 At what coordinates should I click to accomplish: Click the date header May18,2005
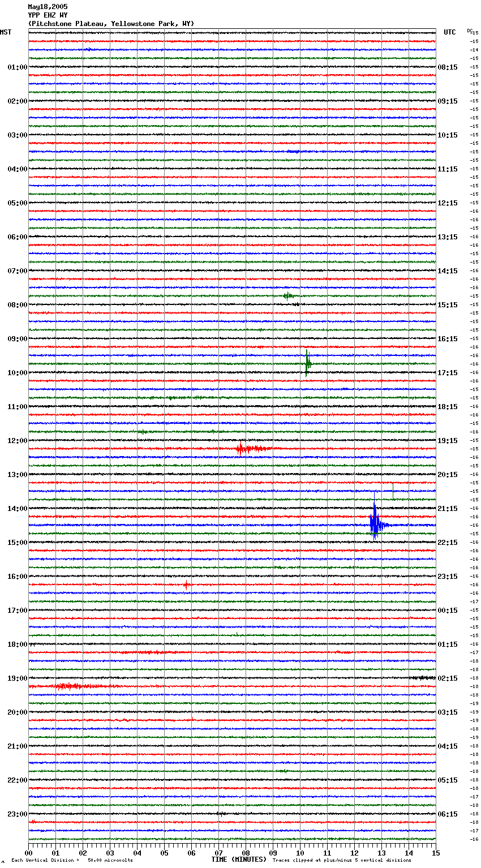48,7
